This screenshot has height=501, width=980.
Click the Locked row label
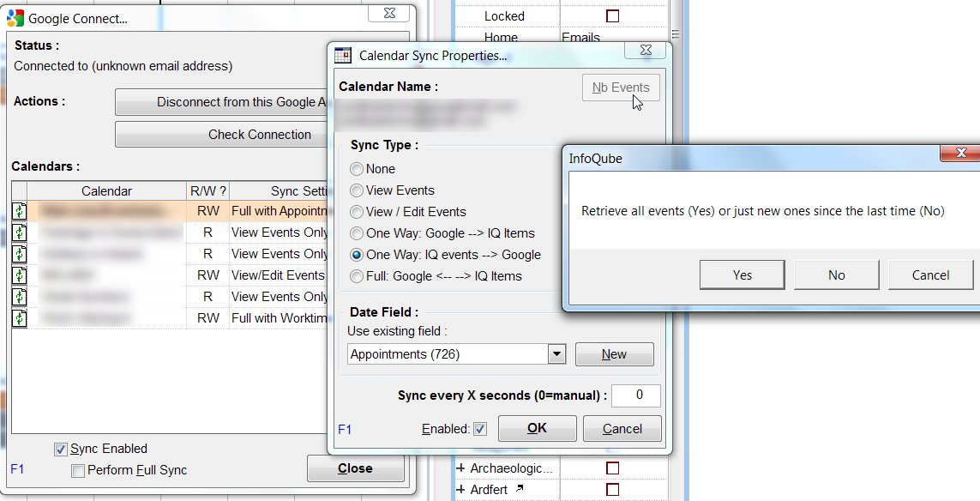504,16
